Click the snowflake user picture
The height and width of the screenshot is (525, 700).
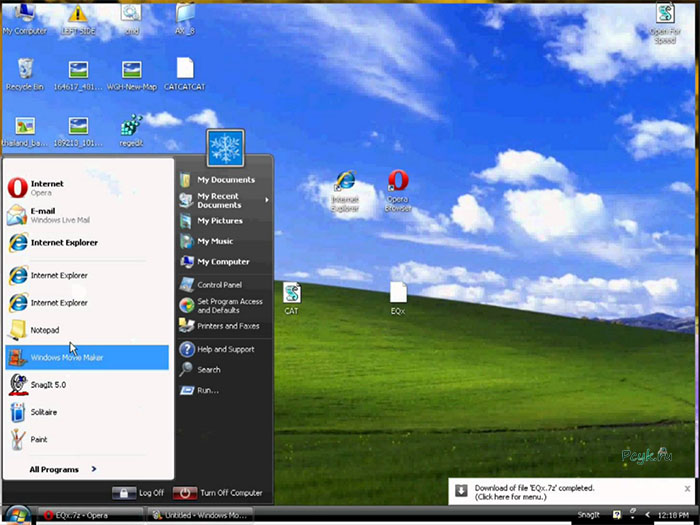[225, 148]
